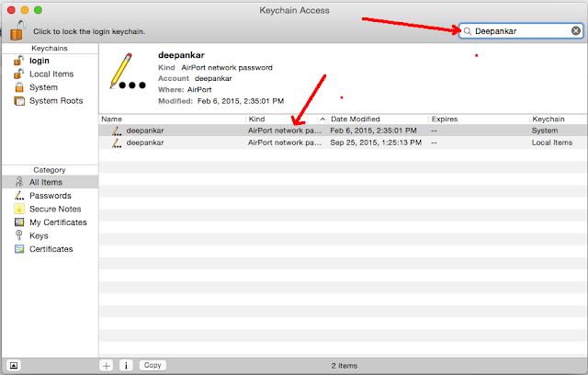
Task: Click the Feb 6, 2015, 2:35:01 PM date cell
Action: [x=373, y=131]
